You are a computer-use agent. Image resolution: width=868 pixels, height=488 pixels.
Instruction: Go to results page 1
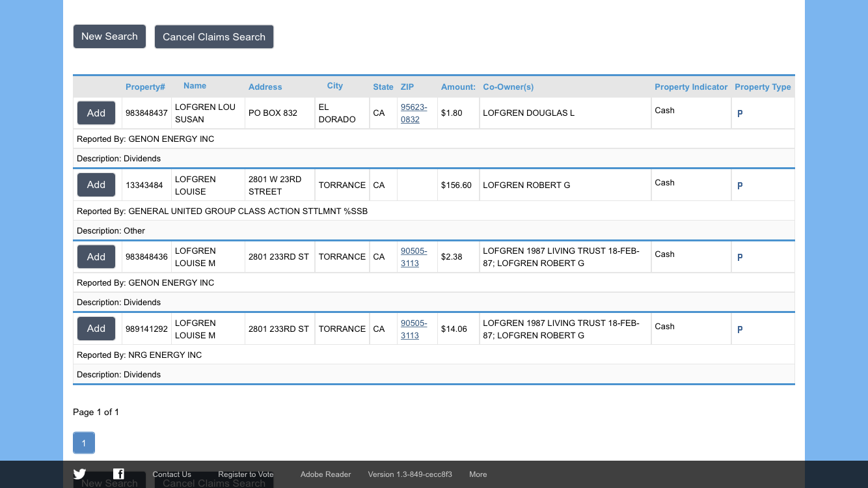pos(84,443)
